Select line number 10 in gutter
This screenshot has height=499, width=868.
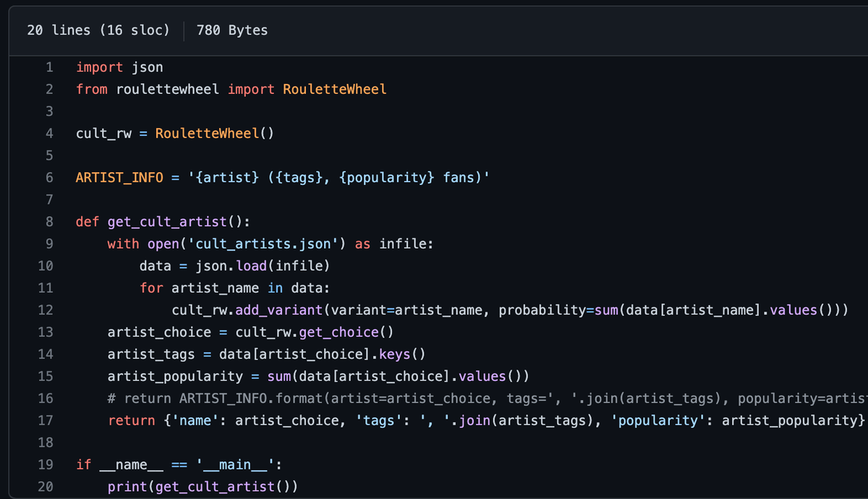coord(45,266)
